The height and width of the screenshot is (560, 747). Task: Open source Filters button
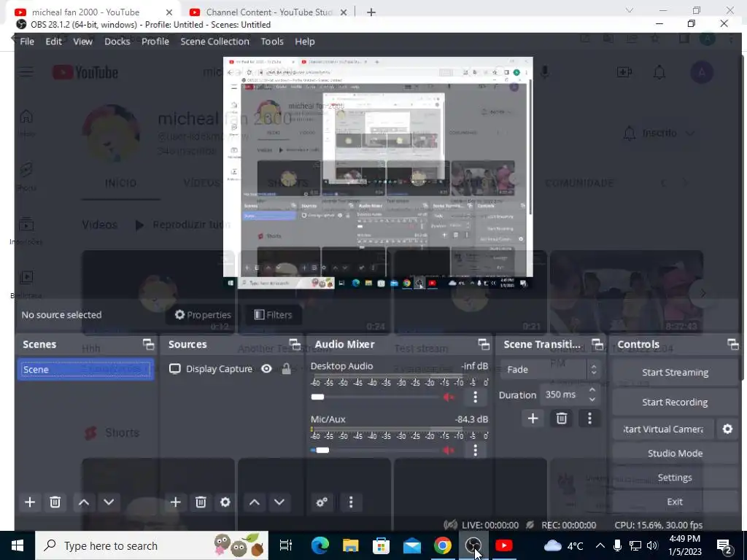pos(274,315)
